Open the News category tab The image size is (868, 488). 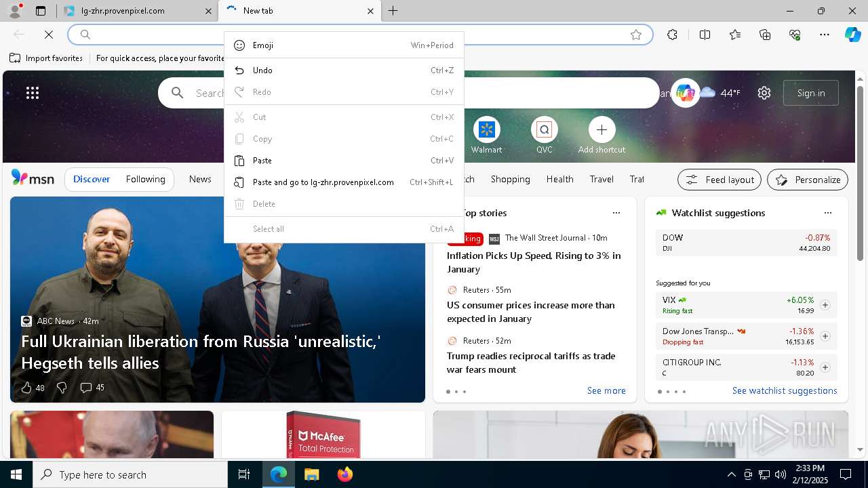(200, 179)
